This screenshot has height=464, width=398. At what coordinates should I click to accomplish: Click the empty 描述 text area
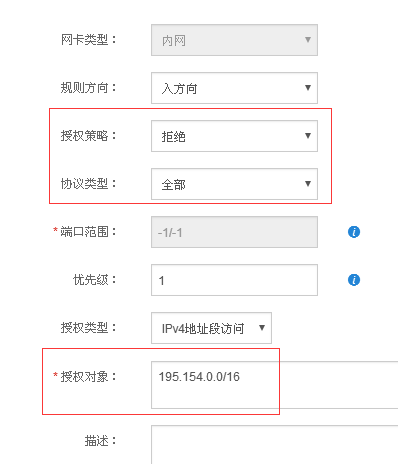275,445
